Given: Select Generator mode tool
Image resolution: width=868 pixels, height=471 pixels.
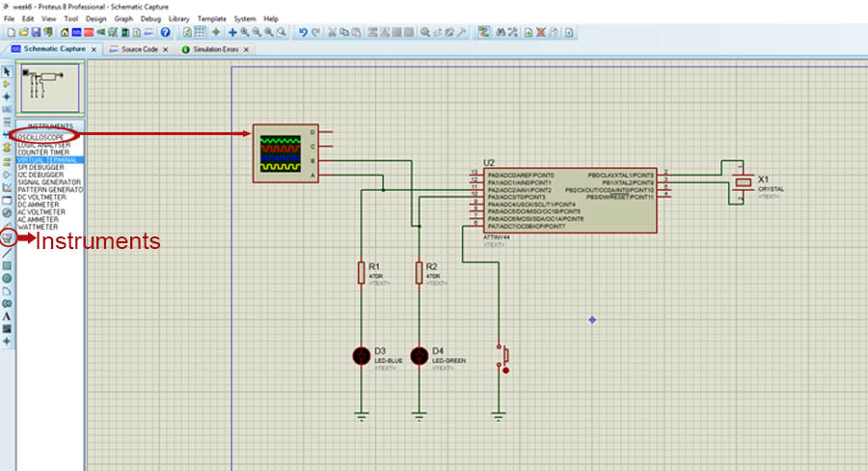Looking at the screenshot, I should point(7,212).
